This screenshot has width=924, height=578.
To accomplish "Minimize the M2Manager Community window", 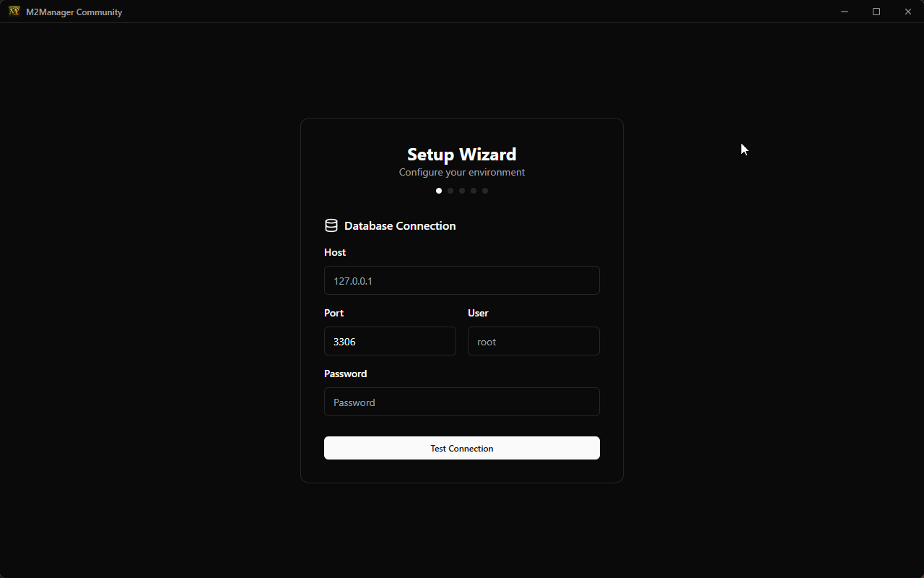I will 844,12.
